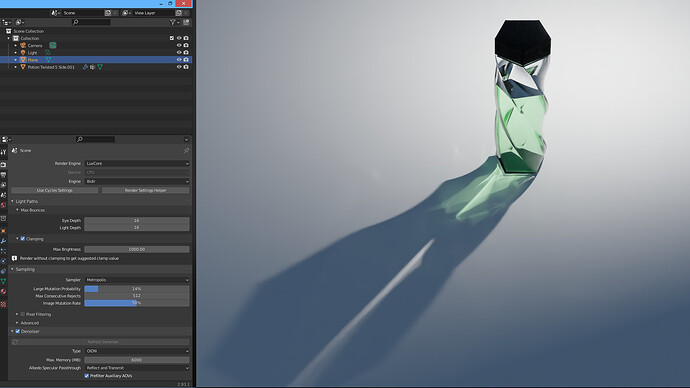
Task: Adjust Image Mutation Rate slider
Action: (137, 303)
